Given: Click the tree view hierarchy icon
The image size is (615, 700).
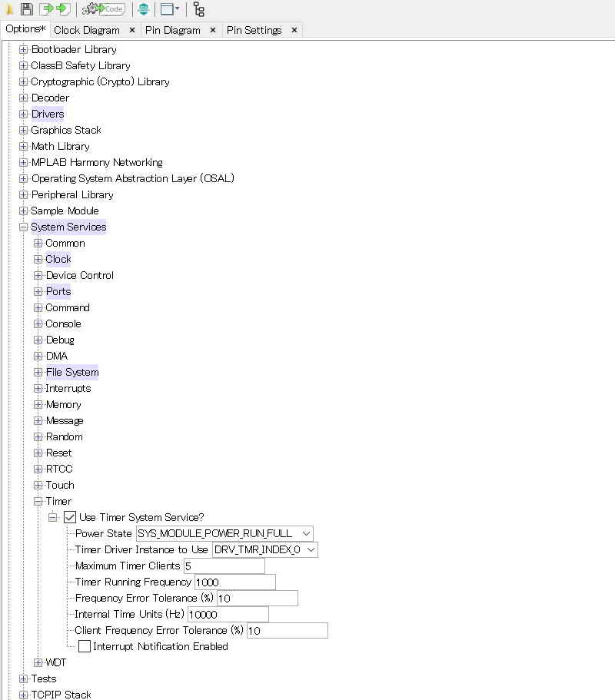Looking at the screenshot, I should point(198,9).
